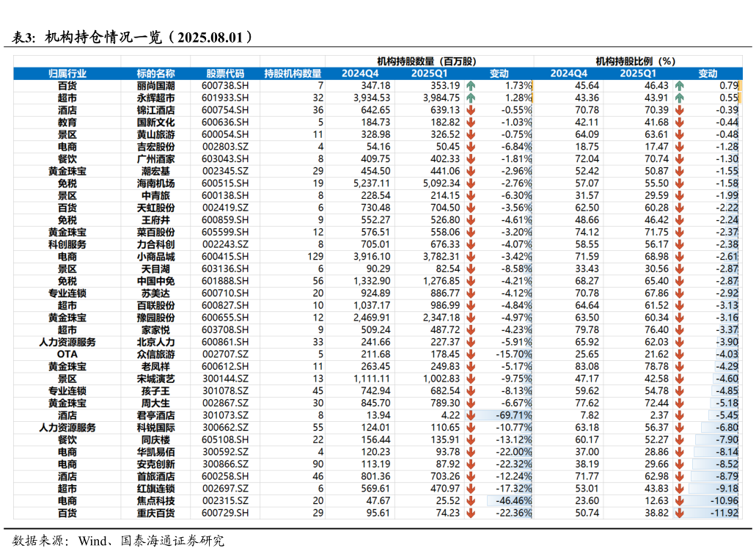Click the red down arrow beside -69.71%
The image size is (756, 551).
pyautogui.click(x=471, y=415)
